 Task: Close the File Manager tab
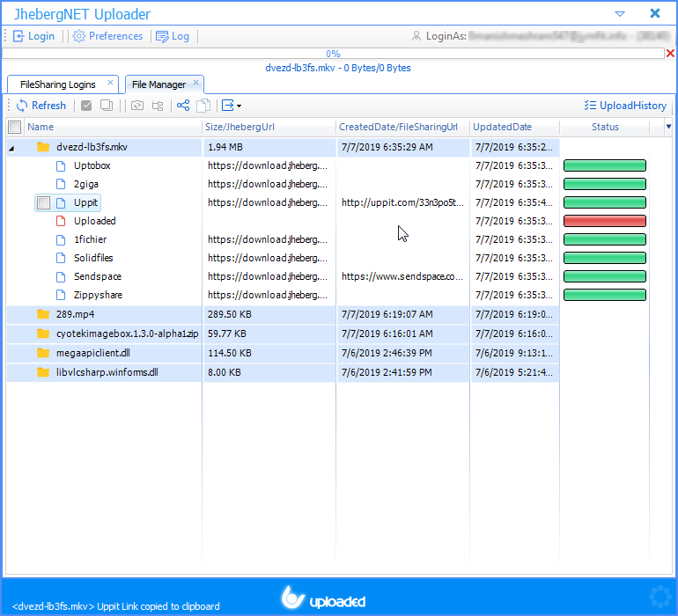click(195, 82)
